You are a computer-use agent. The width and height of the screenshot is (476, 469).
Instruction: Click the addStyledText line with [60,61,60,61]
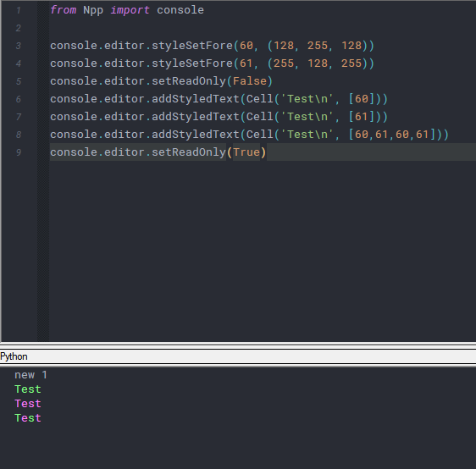(x=249, y=135)
